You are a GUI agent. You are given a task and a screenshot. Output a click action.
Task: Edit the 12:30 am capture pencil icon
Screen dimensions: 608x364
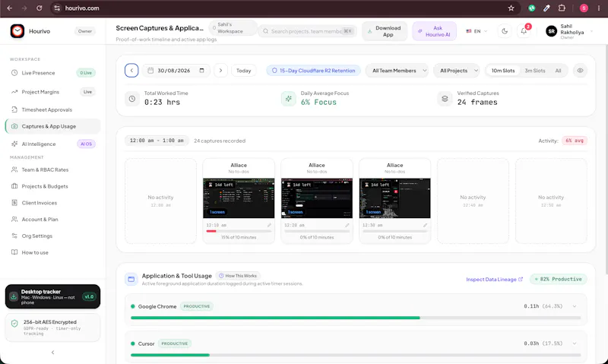point(425,225)
